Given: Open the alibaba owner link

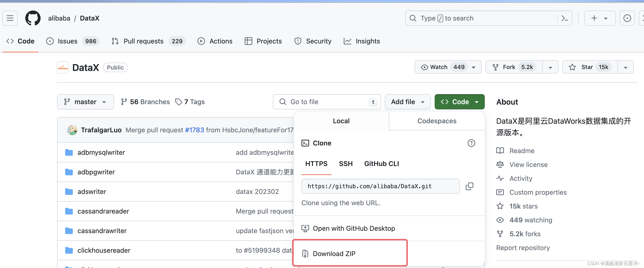Looking at the screenshot, I should (x=59, y=18).
